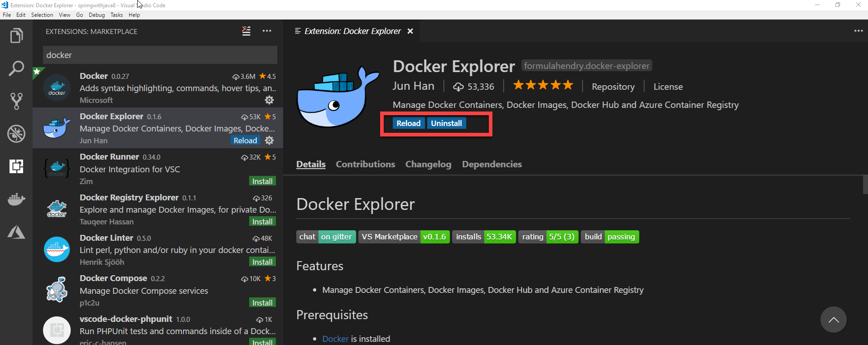
Task: Click the Docker Compose octopus icon
Action: coord(57,289)
